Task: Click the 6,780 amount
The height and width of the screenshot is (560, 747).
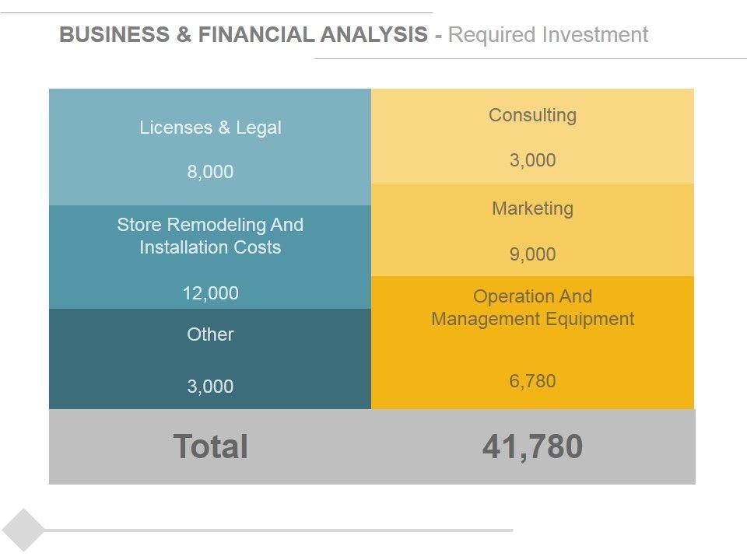Action: pyautogui.click(x=532, y=381)
